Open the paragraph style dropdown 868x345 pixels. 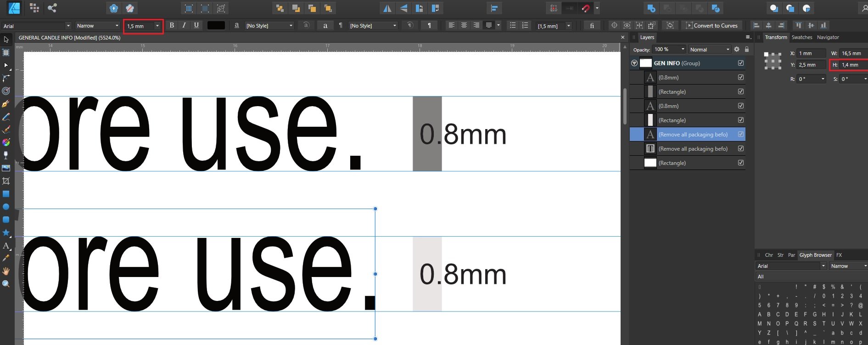(x=373, y=26)
